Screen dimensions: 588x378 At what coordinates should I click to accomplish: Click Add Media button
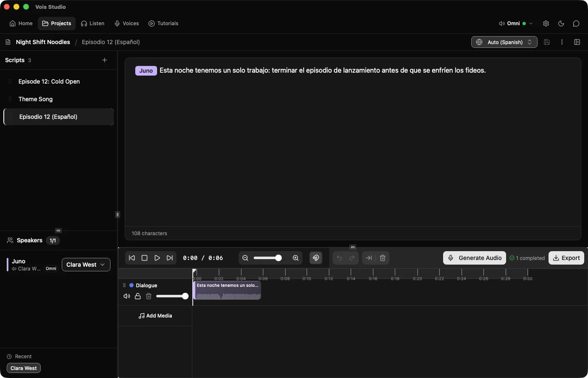pos(155,316)
